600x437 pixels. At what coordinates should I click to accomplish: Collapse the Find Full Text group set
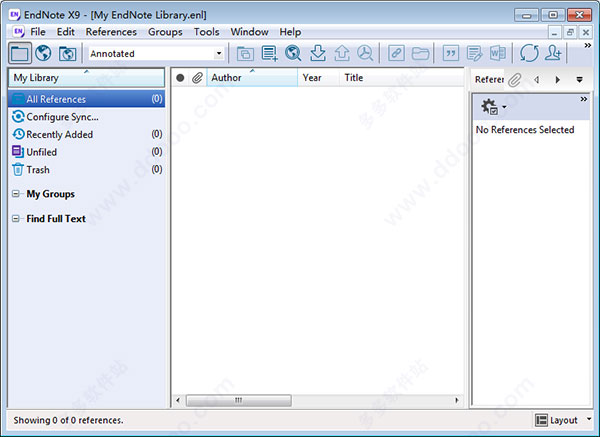pyautogui.click(x=16, y=218)
